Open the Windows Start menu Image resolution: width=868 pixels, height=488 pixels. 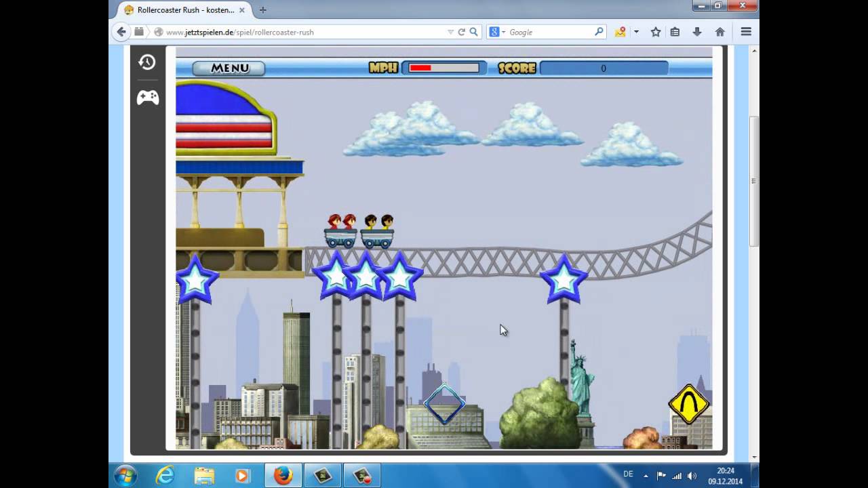[125, 476]
